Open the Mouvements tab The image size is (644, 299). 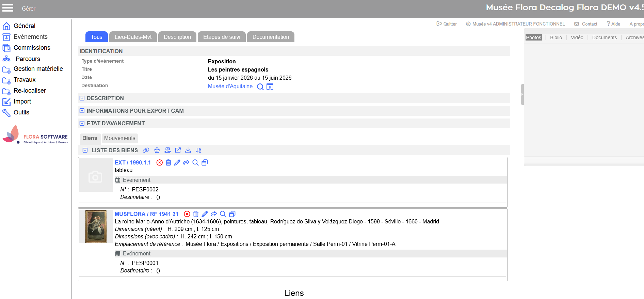(x=119, y=138)
